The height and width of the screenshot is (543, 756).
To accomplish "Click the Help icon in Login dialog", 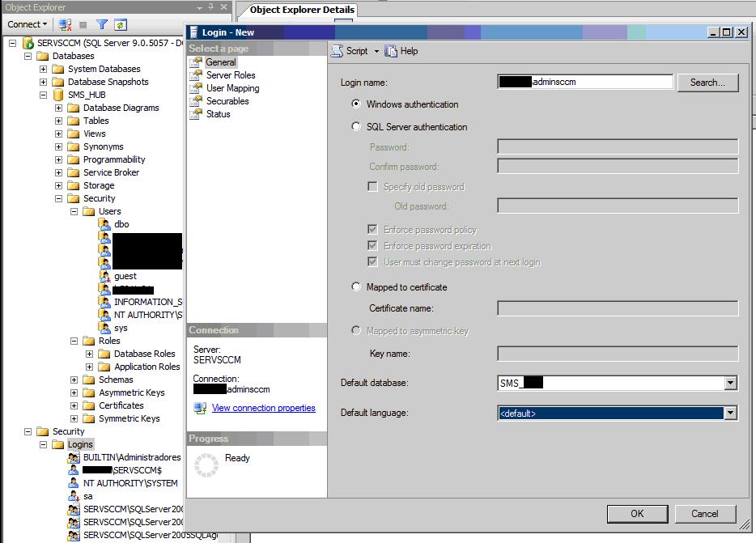I will 391,51.
